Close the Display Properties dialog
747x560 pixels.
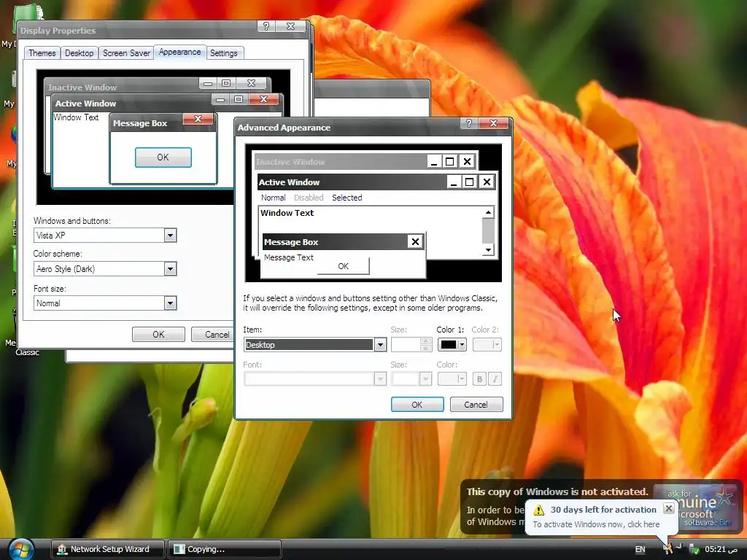point(290,26)
